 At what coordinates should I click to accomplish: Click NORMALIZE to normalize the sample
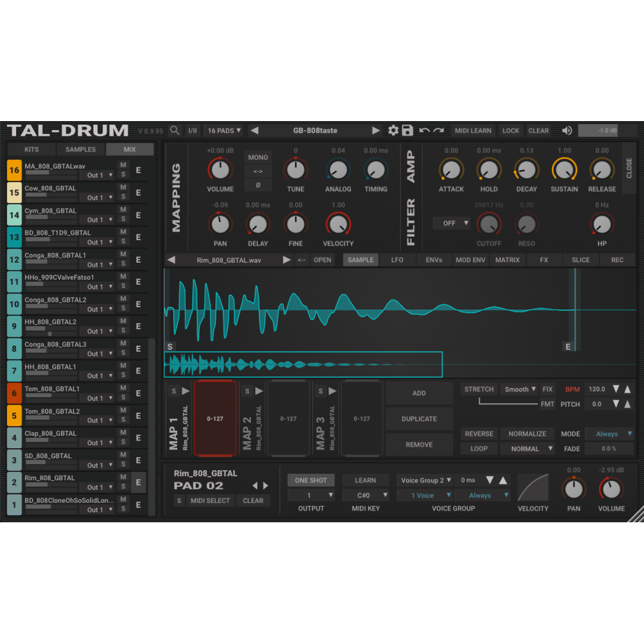click(x=527, y=433)
